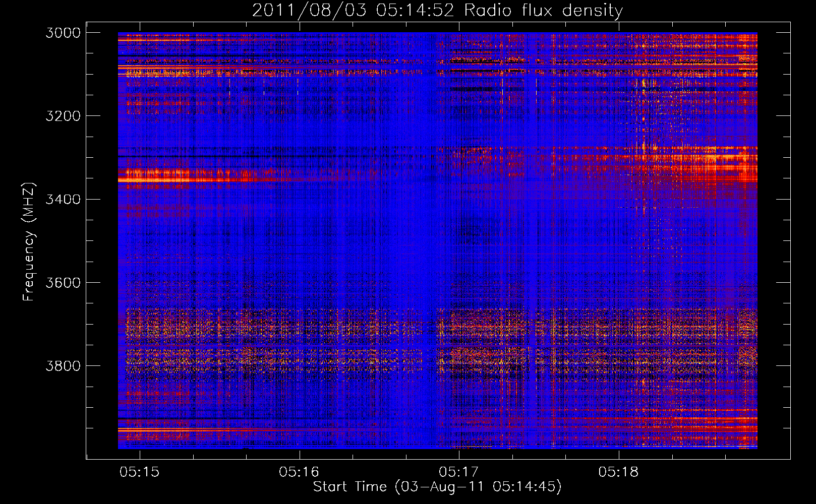This screenshot has width=816, height=504.
Task: Click the plot title "2011/08/03 05:14:52 Radio flux density"
Action: click(x=437, y=11)
